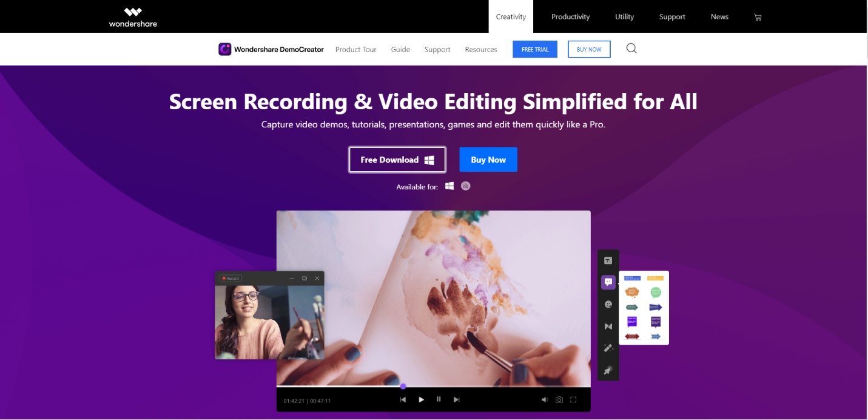Select the red double-arrow annotation
868x420 pixels.
tap(632, 336)
